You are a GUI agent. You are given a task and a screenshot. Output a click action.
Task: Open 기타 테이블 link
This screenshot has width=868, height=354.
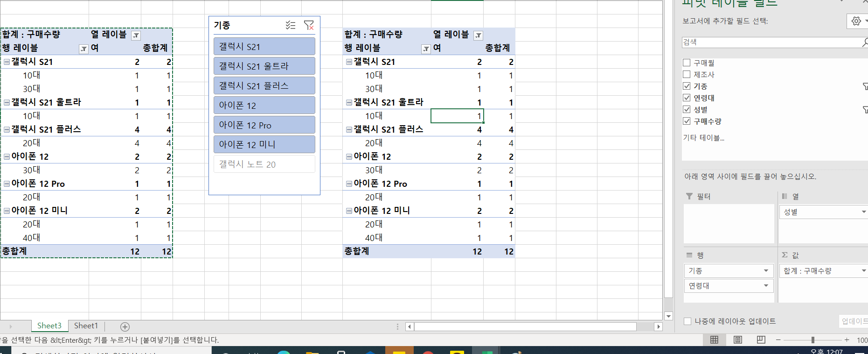click(x=703, y=138)
